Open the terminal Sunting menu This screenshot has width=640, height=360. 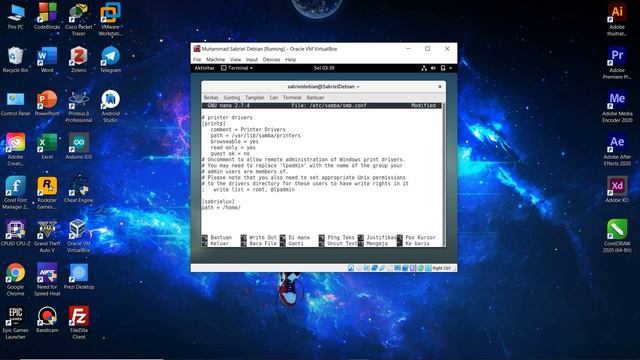pyautogui.click(x=231, y=98)
